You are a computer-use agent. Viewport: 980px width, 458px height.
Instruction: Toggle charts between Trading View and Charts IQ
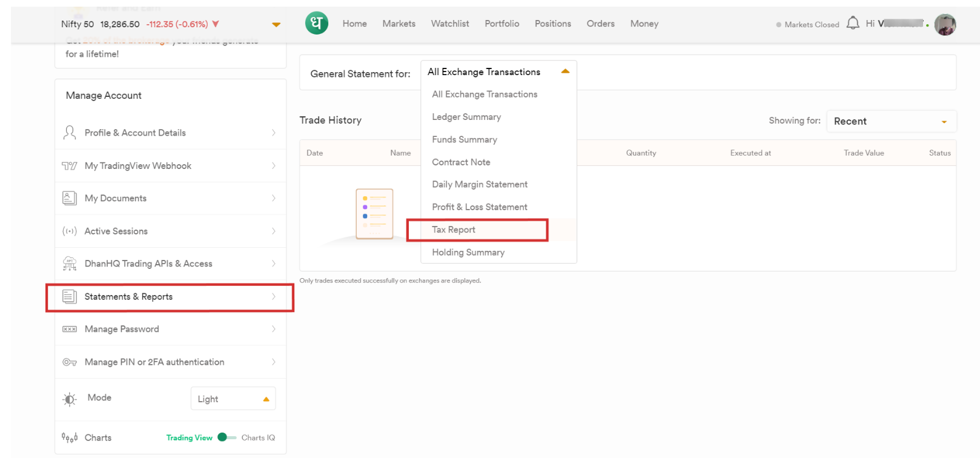[x=227, y=437]
